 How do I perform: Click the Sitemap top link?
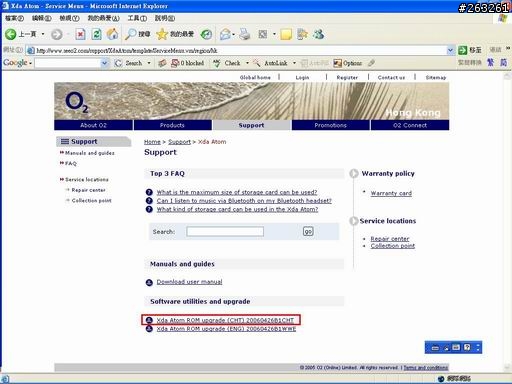(436, 77)
